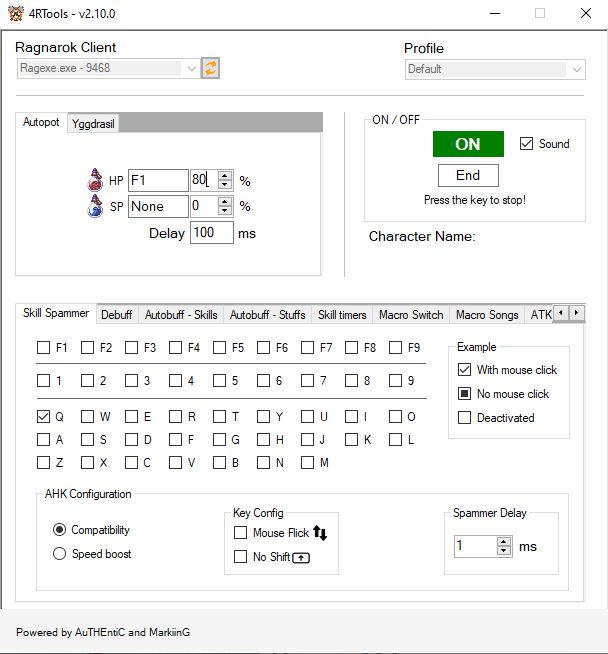Viewport: 608px width, 654px height.
Task: Switch to the Autopot tab
Action: [41, 122]
